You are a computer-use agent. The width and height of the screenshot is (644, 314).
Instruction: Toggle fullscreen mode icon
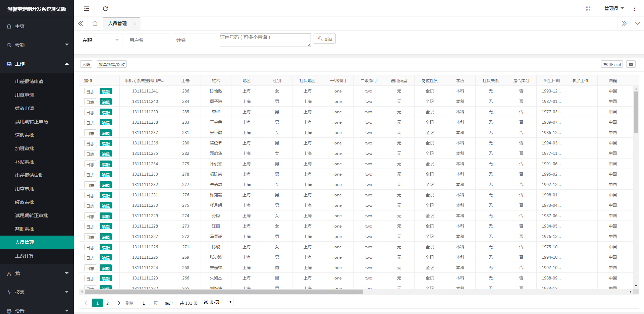[588, 9]
